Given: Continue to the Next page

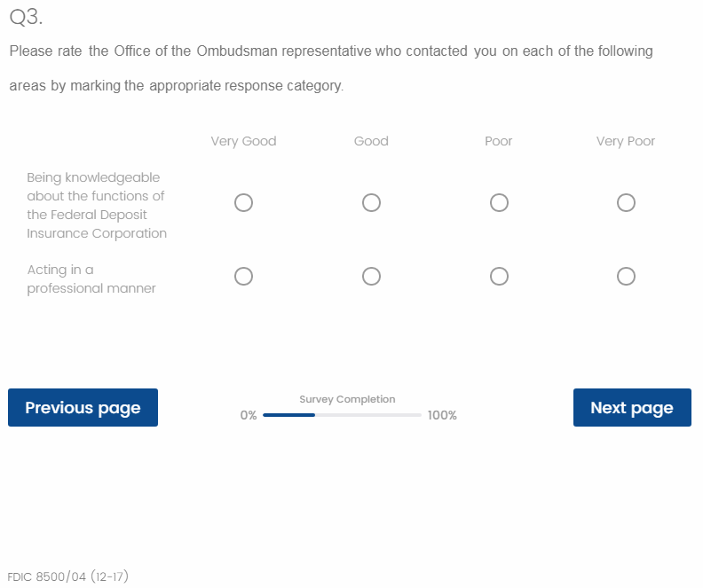Looking at the screenshot, I should (632, 408).
